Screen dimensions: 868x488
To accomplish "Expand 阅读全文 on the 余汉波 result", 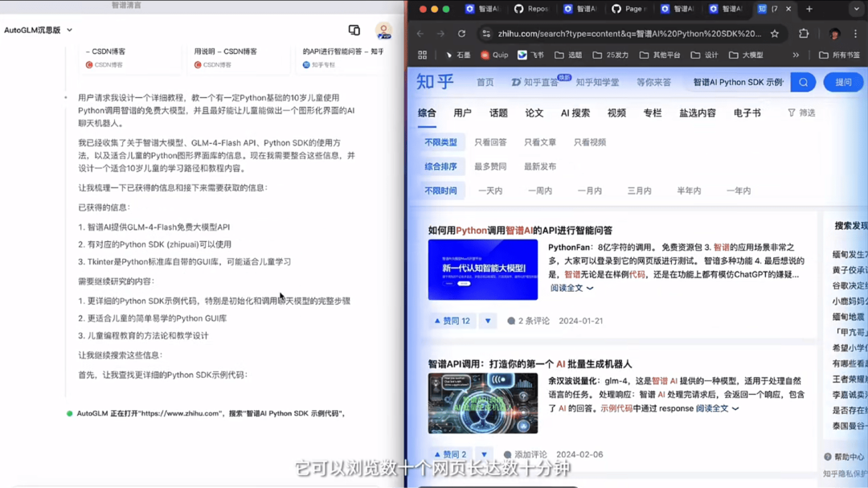I will pos(718,408).
